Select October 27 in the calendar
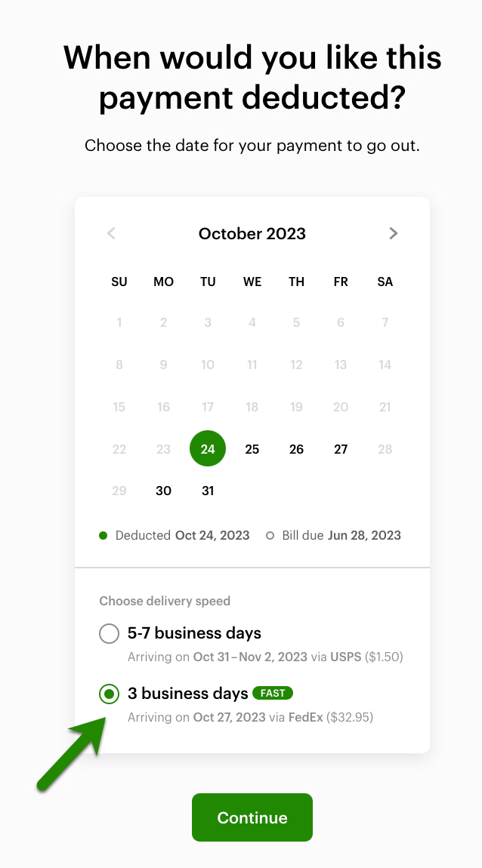The image size is (482, 868). 341,449
